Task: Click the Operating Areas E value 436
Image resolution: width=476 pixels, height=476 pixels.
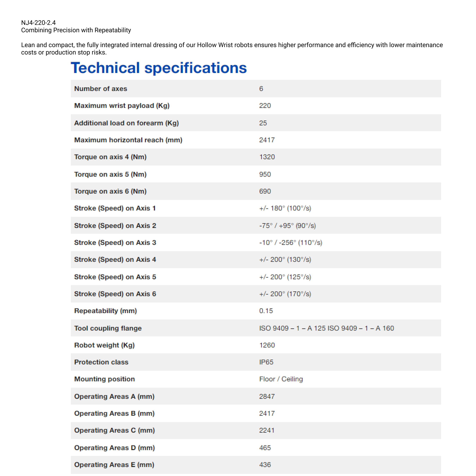Action: [x=265, y=465]
